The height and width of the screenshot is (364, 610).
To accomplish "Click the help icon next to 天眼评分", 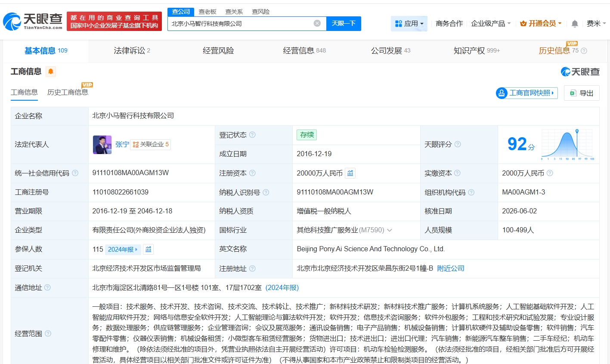I will point(458,144).
